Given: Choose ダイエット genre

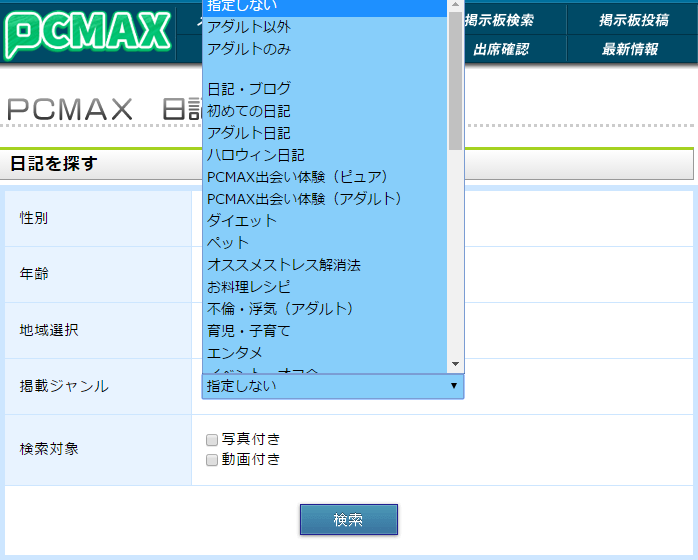Looking at the screenshot, I should tap(325, 221).
